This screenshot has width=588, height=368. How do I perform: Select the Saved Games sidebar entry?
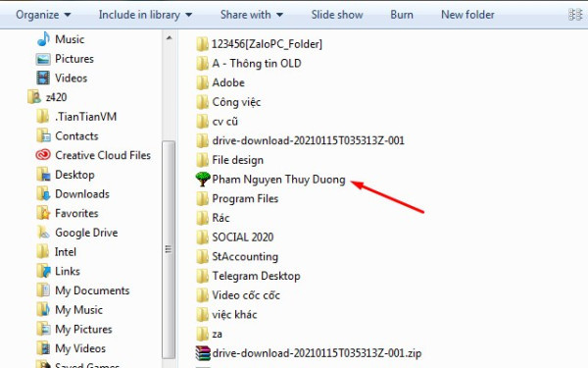tap(78, 365)
